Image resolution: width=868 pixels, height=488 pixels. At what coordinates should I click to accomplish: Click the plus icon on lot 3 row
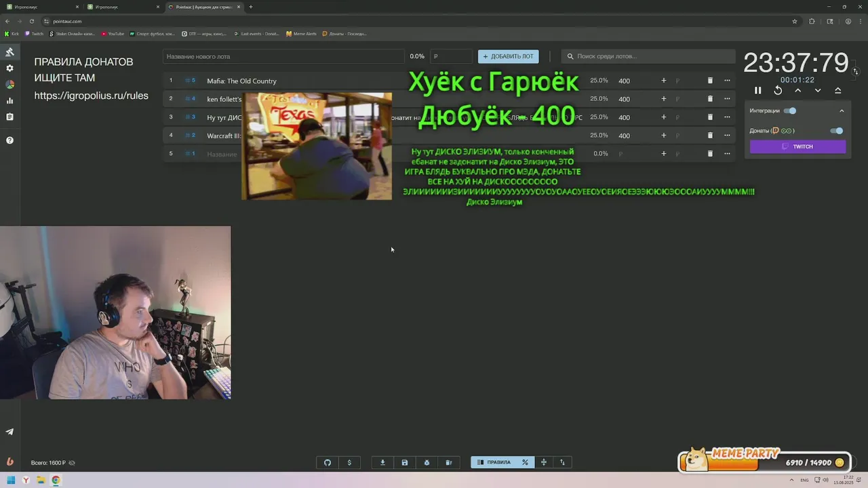664,117
